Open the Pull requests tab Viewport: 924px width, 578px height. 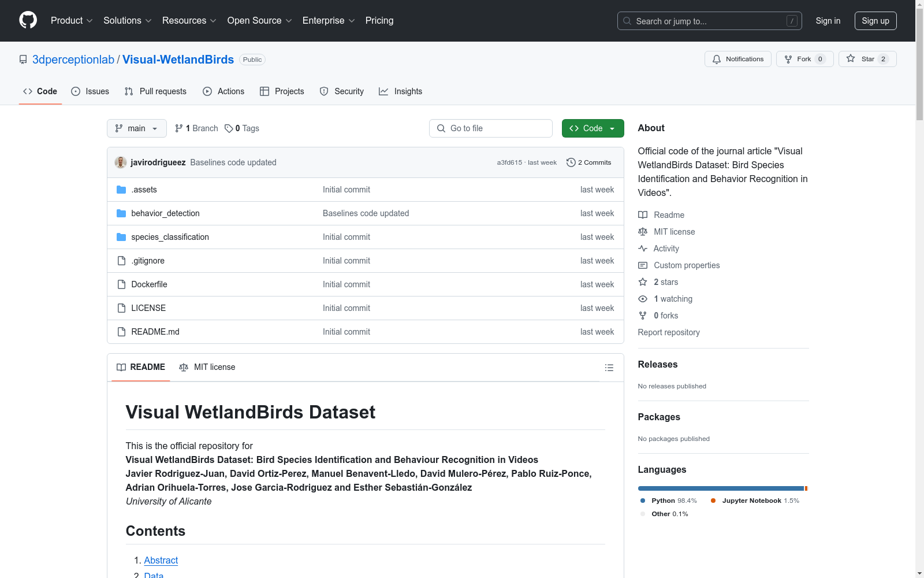155,91
